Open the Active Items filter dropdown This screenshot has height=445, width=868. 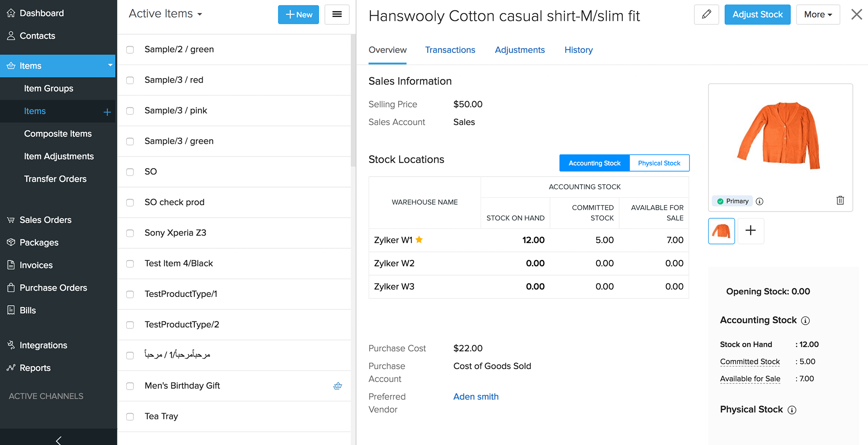[165, 14]
